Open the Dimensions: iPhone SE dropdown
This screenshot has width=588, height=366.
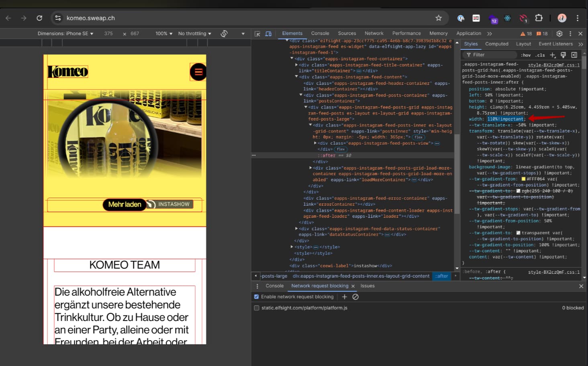(65, 34)
